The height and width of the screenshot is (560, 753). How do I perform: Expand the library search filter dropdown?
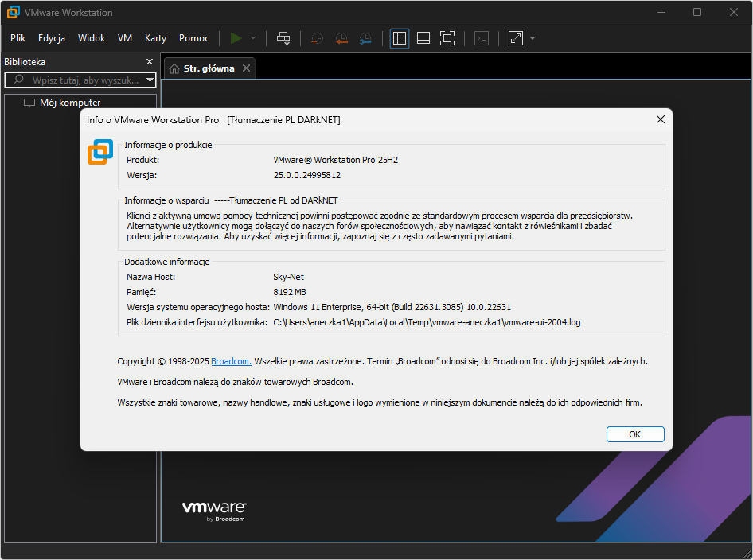coord(150,80)
